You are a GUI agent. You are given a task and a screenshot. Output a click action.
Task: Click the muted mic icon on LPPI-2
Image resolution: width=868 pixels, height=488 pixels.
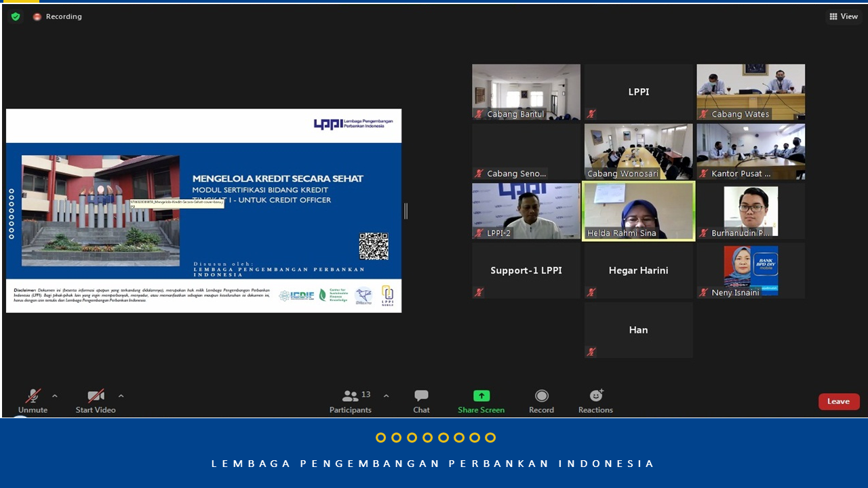point(479,233)
